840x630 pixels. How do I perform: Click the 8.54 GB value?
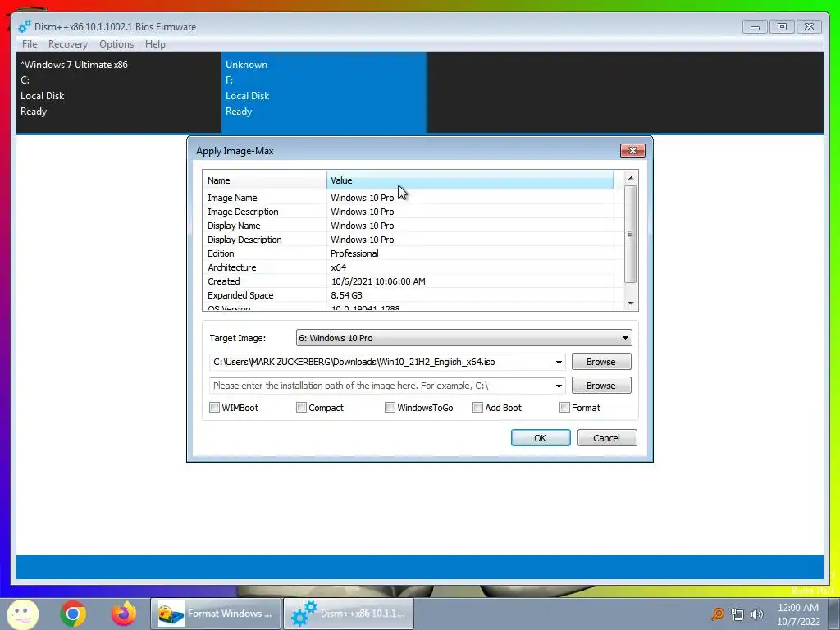click(346, 295)
